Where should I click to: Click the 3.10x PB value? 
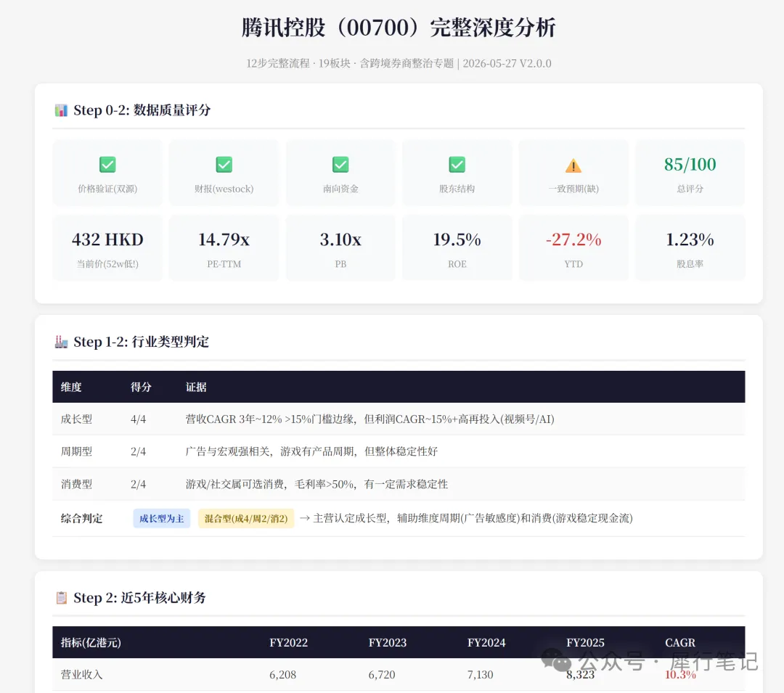pos(340,239)
